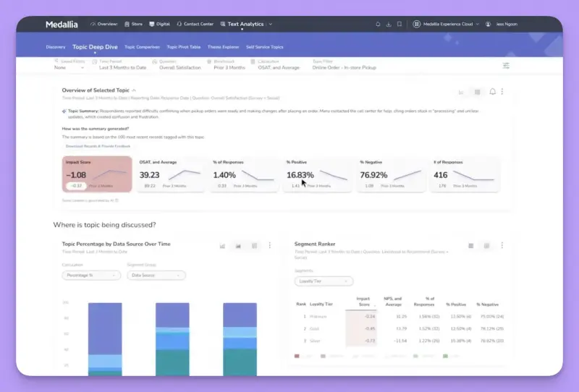Open the Overview module

click(103, 24)
